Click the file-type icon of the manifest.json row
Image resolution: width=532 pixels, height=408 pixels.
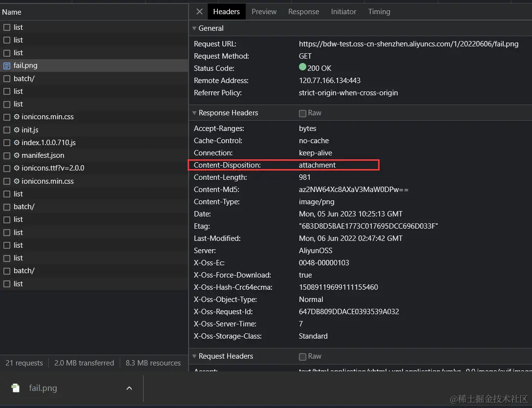point(7,156)
